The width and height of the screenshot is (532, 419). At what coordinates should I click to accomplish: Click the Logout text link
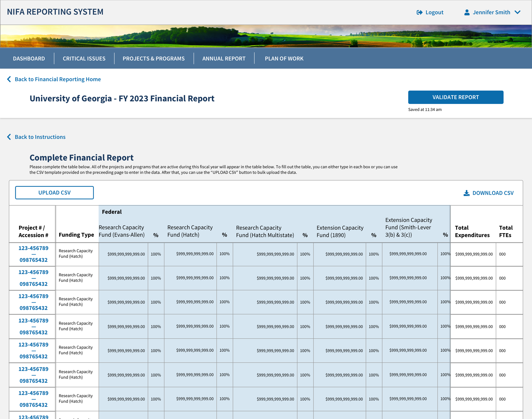pyautogui.click(x=434, y=13)
